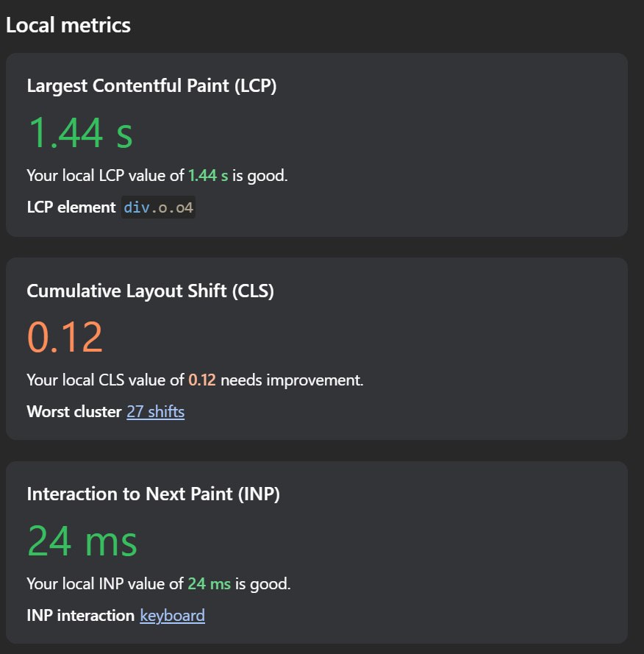Click the orange 0.12 in CLS sentence
Viewport: 644px width, 654px height.
[202, 380]
